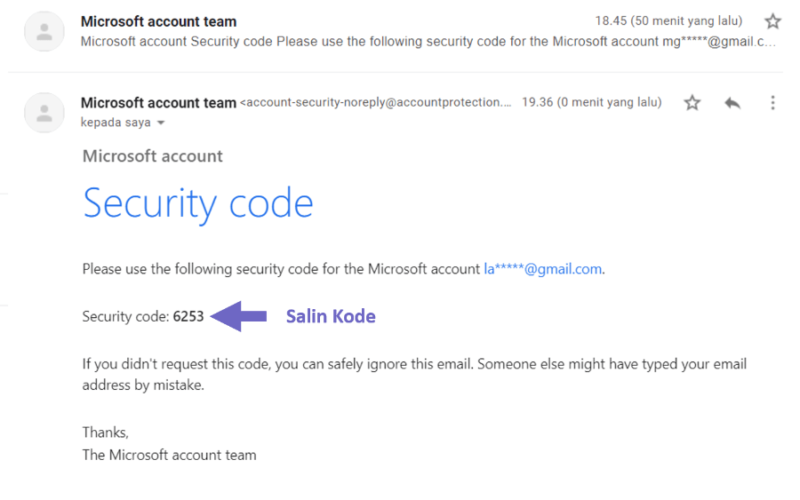
Task: Expand recipient details next to 'kepada saya'
Action: [161, 122]
